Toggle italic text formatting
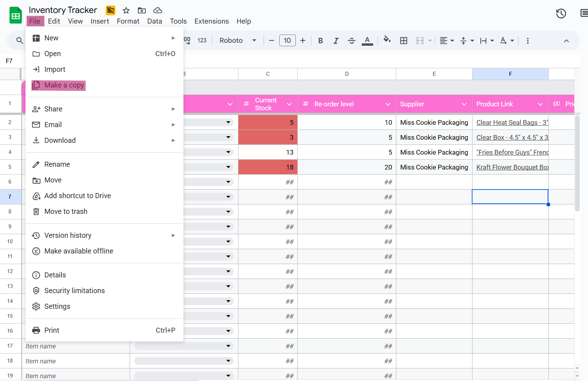 tap(336, 41)
